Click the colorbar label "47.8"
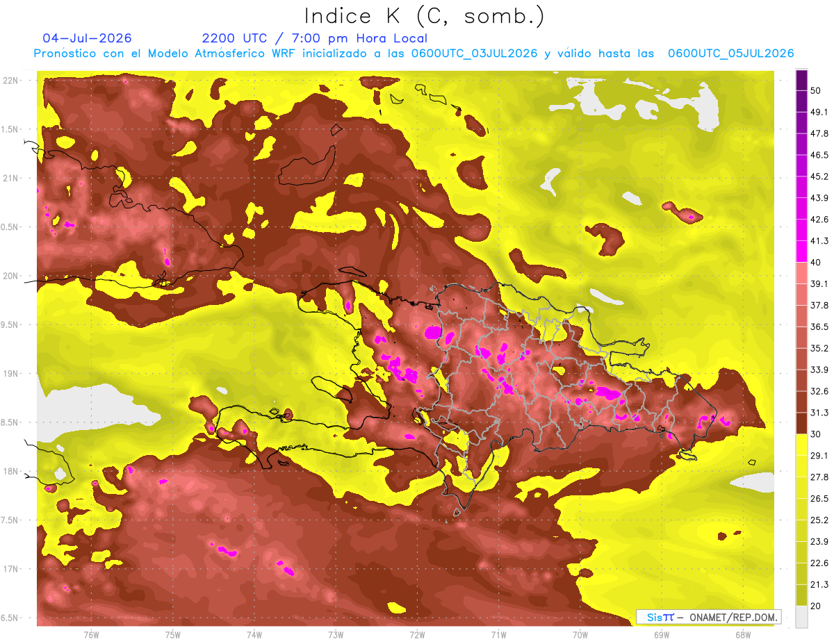The image size is (834, 644). tap(819, 133)
